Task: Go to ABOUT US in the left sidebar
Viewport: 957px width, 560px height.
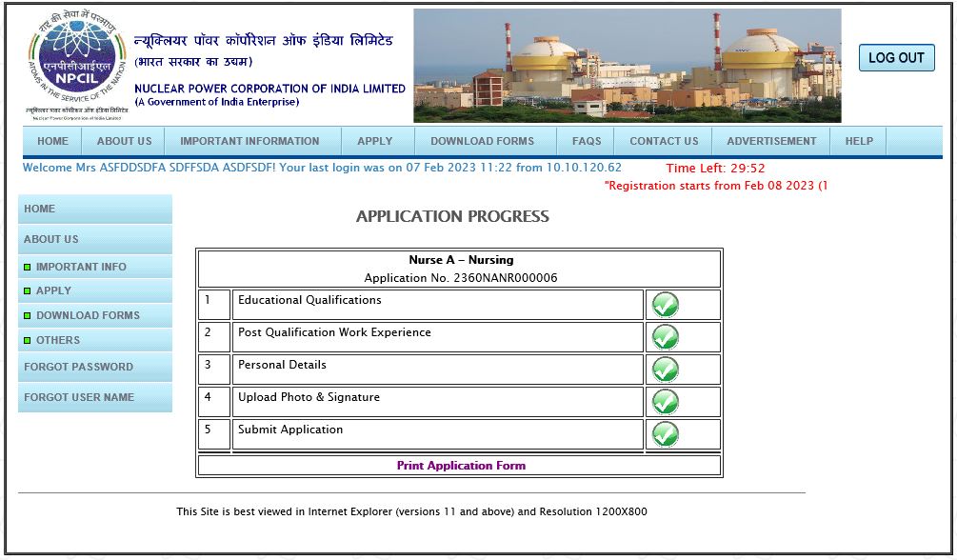Action: click(95, 239)
